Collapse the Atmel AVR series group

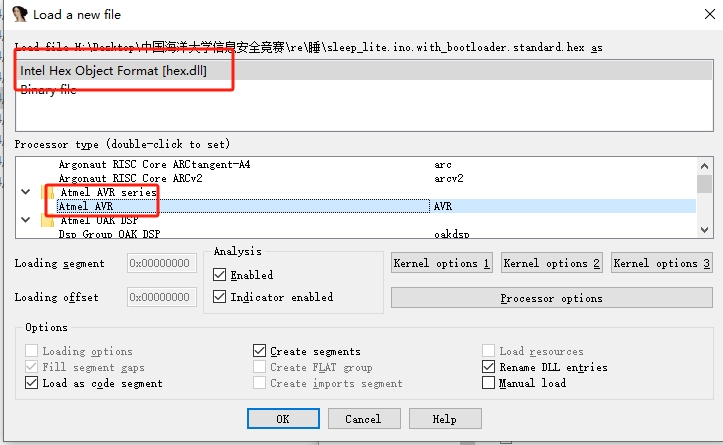[25, 192]
